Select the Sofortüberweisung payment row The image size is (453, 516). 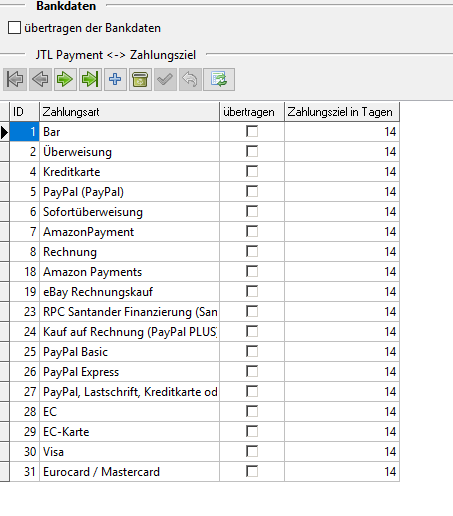tap(204, 212)
